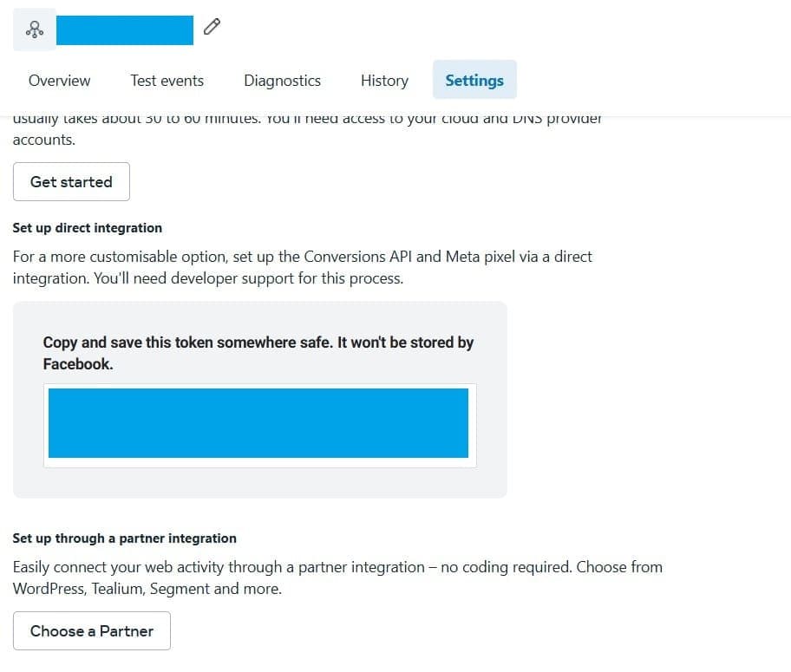Click the dataset name field at the top

(124, 29)
